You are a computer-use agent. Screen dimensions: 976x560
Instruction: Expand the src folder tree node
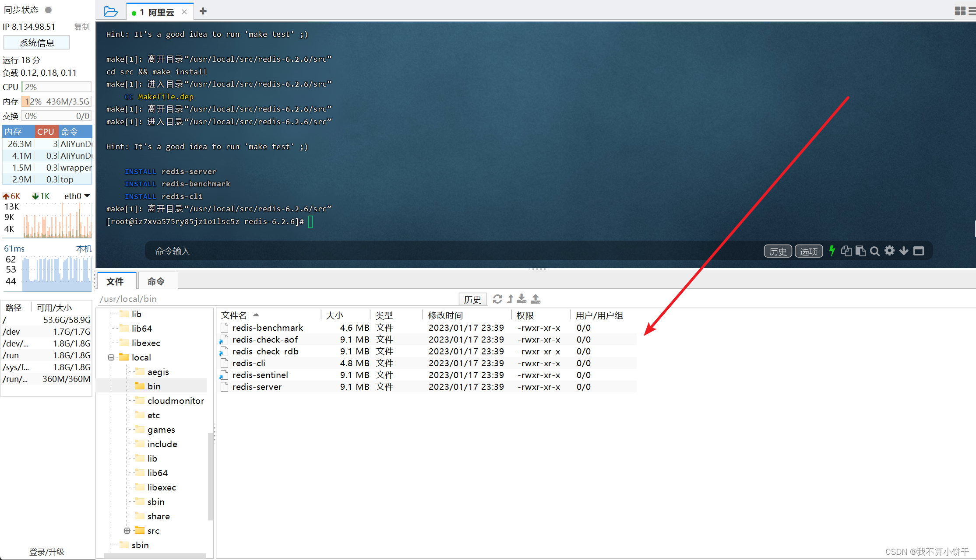127,531
